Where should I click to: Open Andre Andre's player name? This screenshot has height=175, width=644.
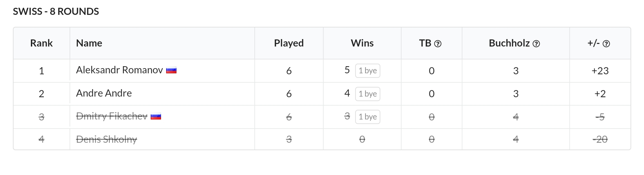[104, 93]
